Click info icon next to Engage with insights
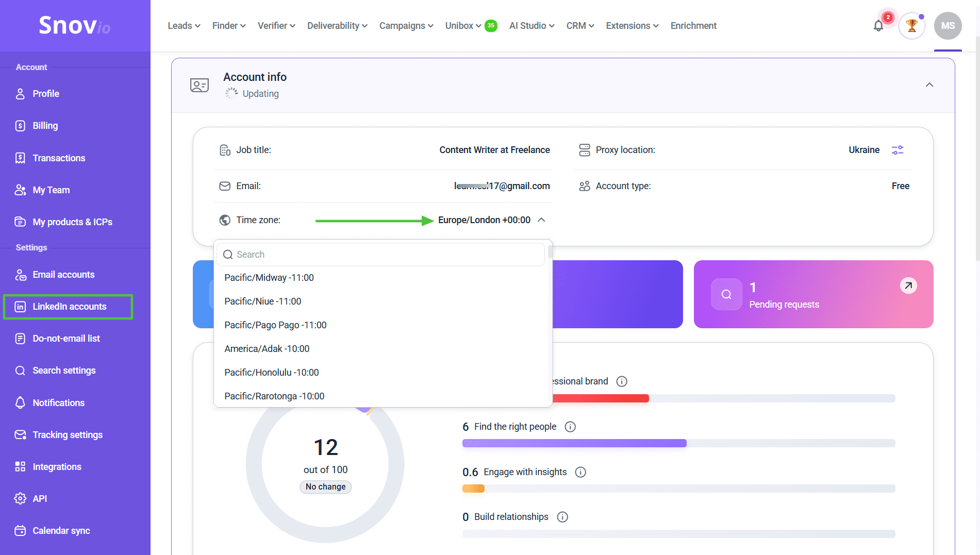The image size is (980, 555). [580, 472]
